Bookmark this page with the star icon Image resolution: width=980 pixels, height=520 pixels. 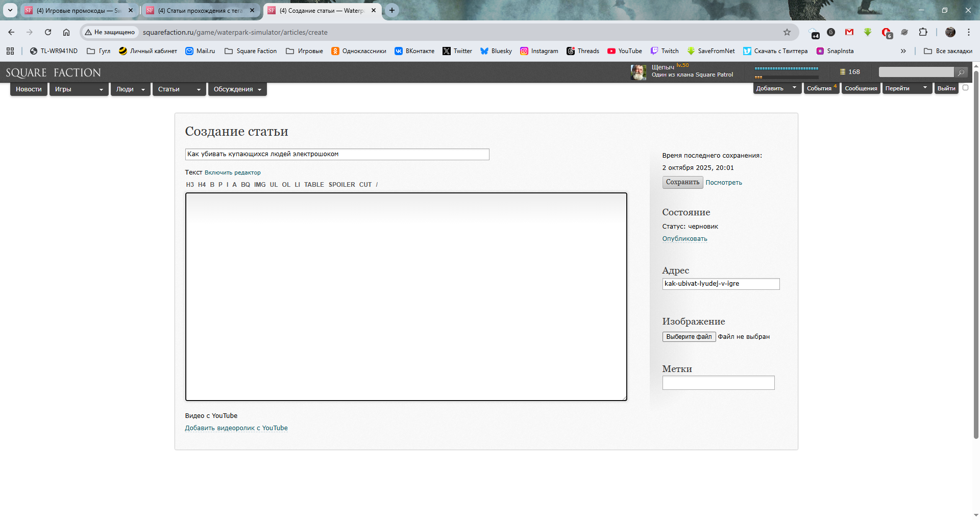click(787, 32)
